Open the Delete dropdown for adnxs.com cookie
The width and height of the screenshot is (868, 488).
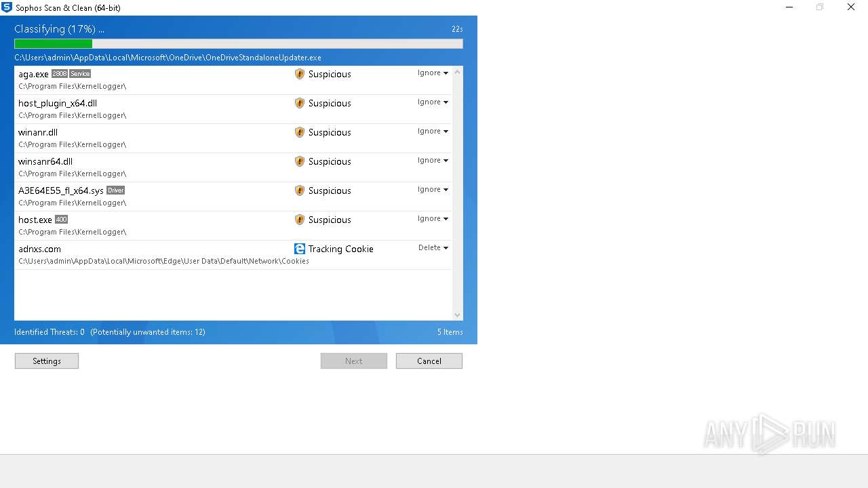coord(433,248)
